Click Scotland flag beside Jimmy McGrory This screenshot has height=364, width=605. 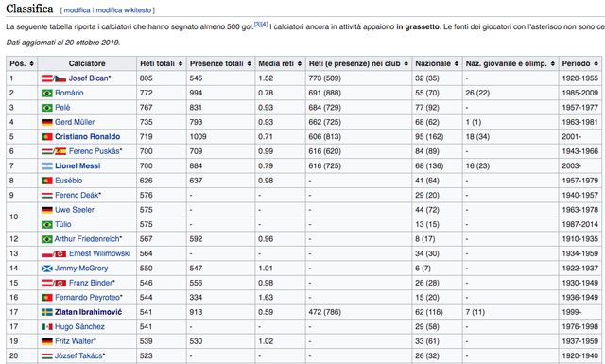point(46,269)
